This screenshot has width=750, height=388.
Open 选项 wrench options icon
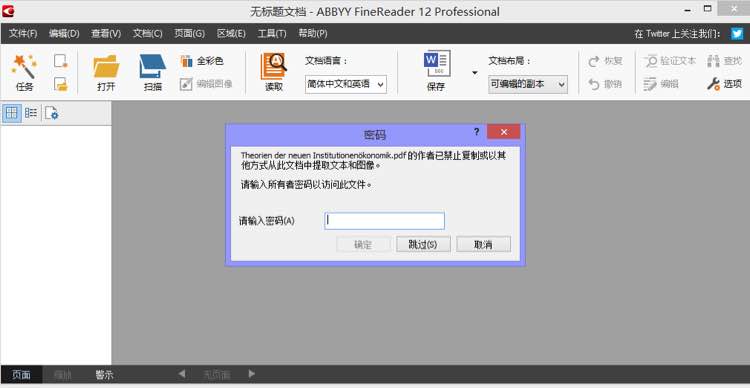[x=713, y=84]
